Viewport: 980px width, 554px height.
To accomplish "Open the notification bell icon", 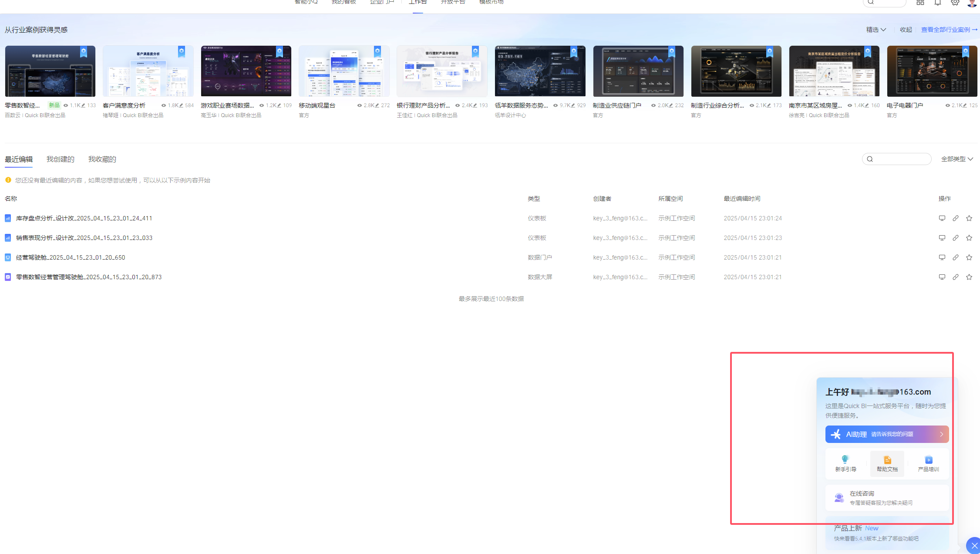I will (938, 3).
